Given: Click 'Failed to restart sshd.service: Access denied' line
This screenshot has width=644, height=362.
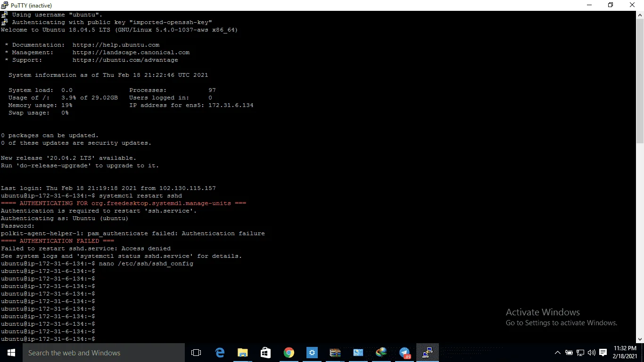Looking at the screenshot, I should point(86,248).
